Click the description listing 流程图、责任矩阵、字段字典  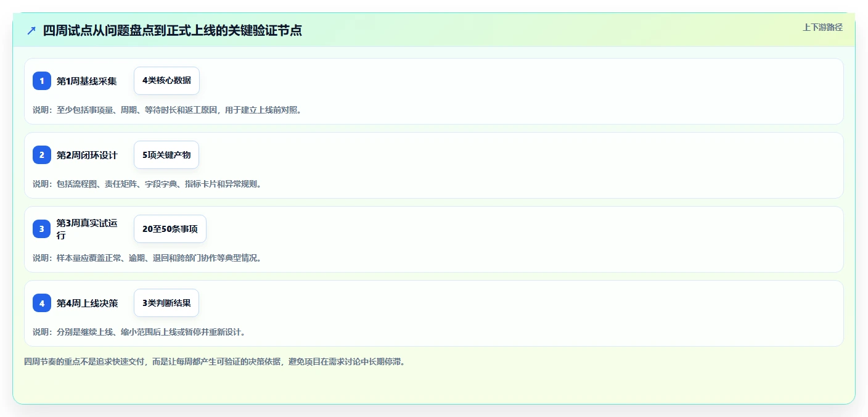coord(147,184)
